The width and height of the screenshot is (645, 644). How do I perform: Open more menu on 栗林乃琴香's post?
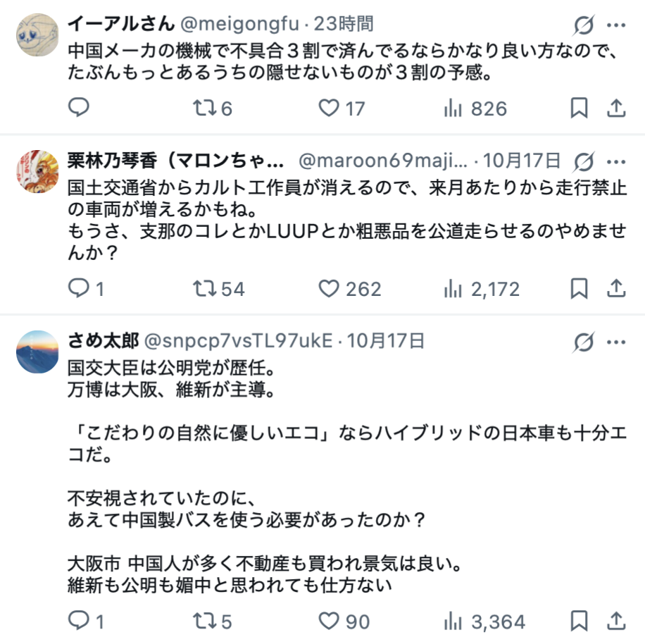click(616, 161)
